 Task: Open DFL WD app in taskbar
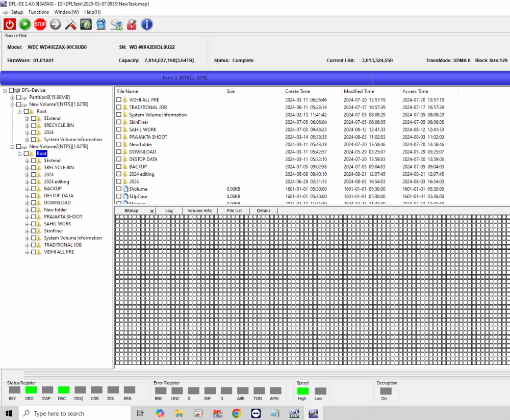coord(294,413)
